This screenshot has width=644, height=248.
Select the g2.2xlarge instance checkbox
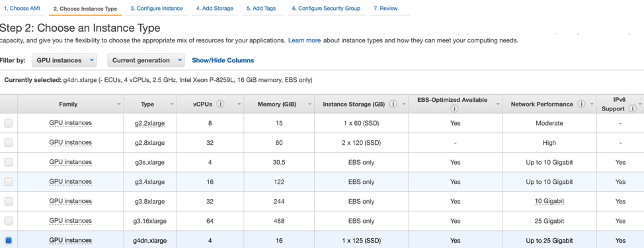(x=9, y=123)
